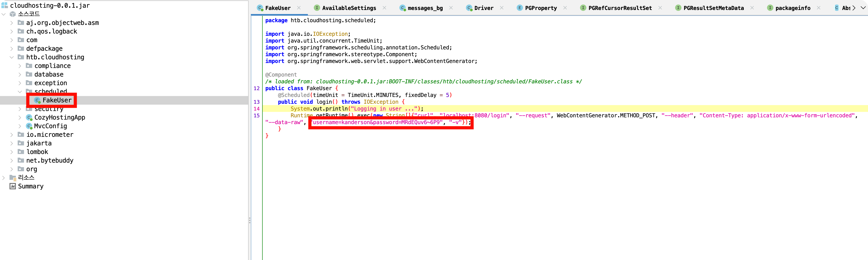Viewport: 868px width, 260px height.
Task: Click the CozyHostingApp class icon
Action: coord(29,117)
